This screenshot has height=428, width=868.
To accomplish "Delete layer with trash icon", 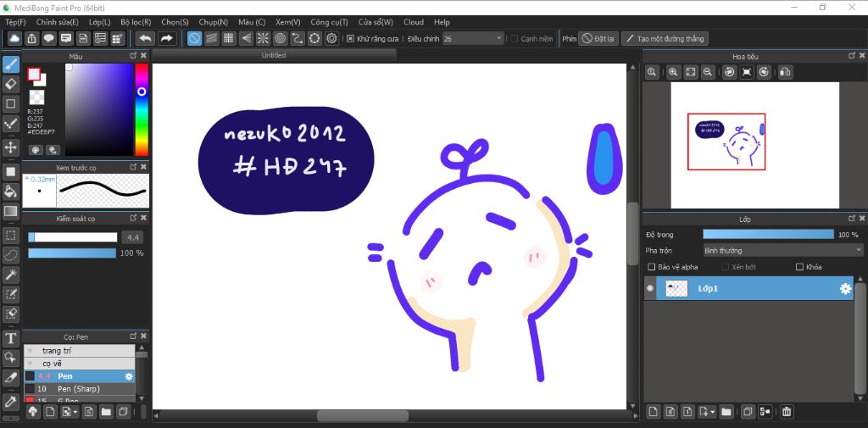I will [787, 411].
